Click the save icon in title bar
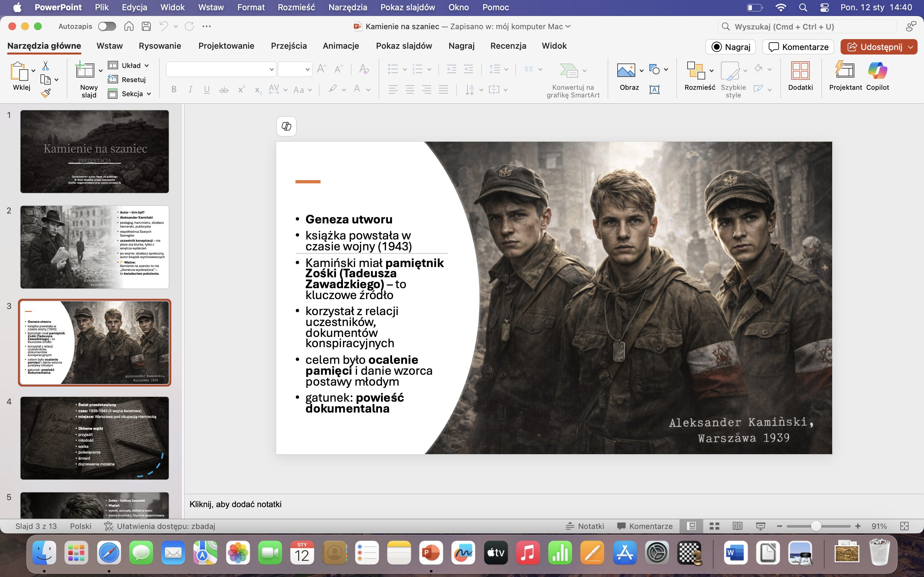The width and height of the screenshot is (924, 577). (146, 26)
